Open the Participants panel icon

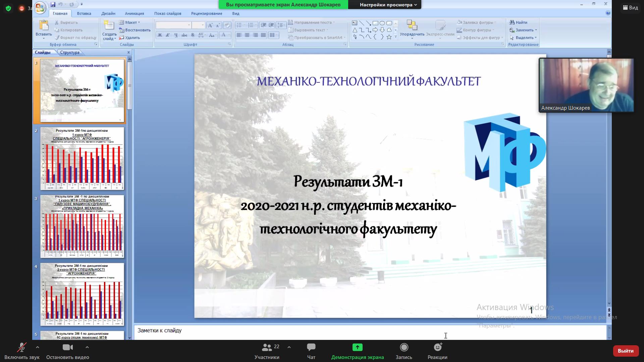click(267, 347)
